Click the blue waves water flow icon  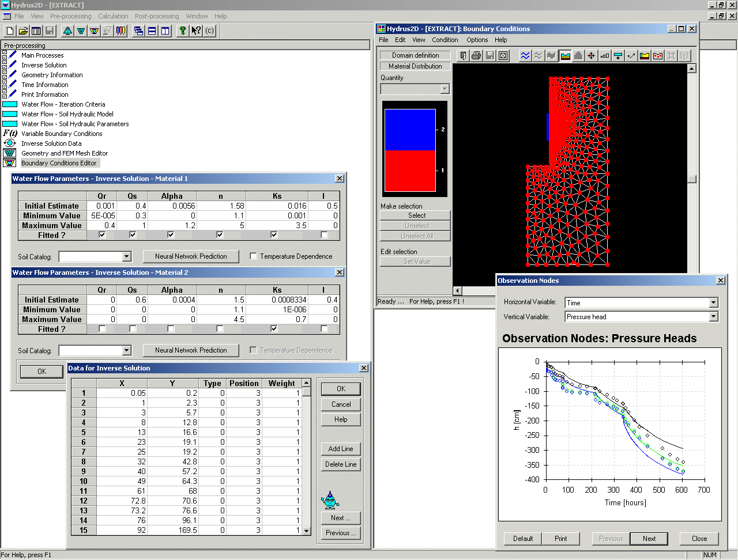coord(525,56)
